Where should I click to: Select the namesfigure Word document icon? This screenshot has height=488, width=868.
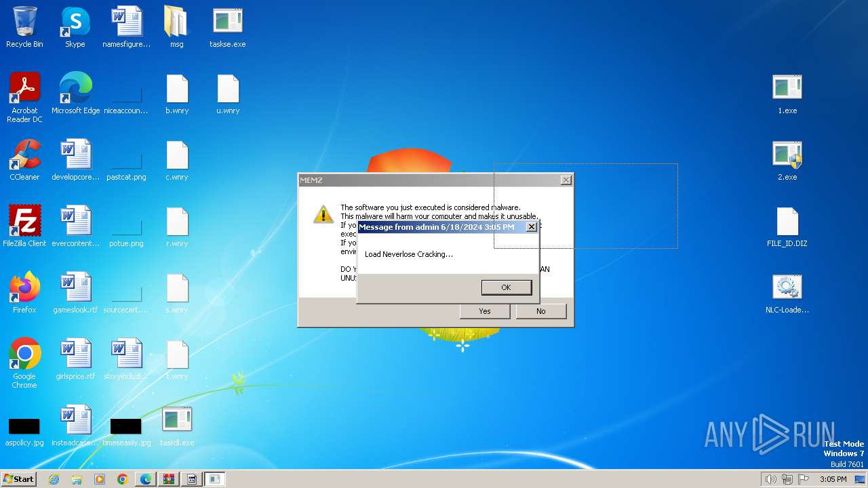pyautogui.click(x=126, y=27)
